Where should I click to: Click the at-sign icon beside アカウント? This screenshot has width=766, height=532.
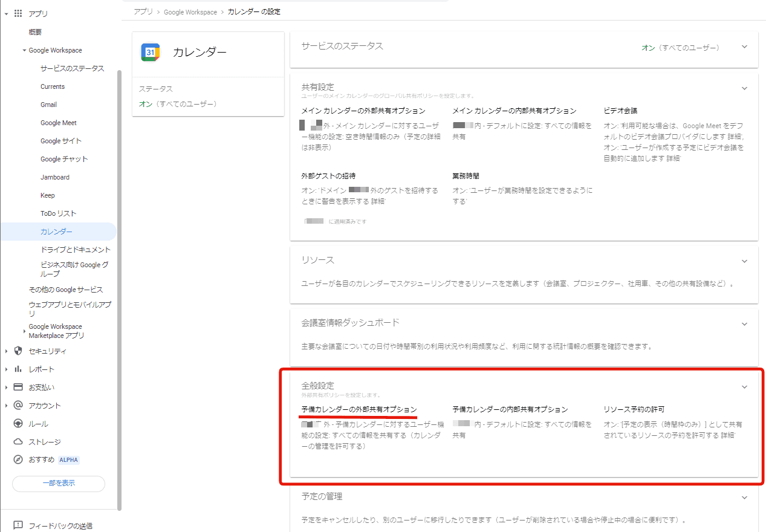click(x=18, y=405)
